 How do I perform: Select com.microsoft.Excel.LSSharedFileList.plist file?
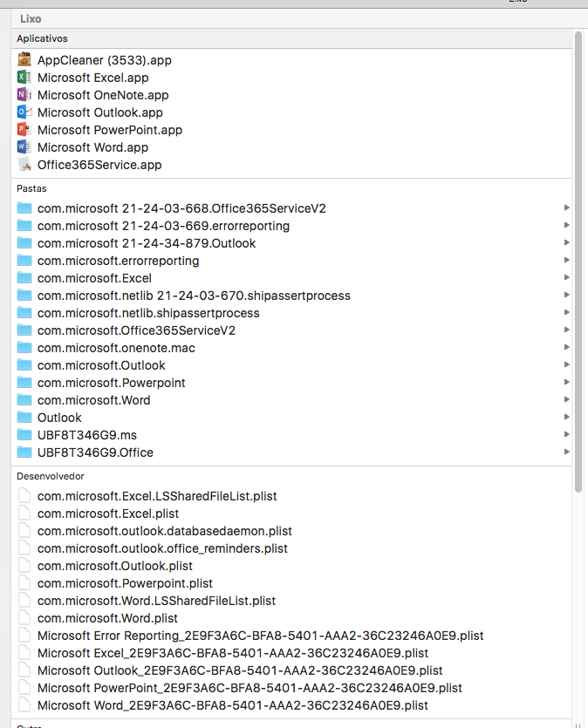pyautogui.click(x=157, y=496)
